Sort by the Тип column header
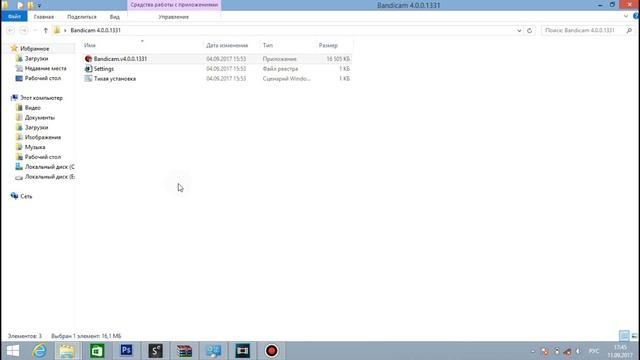This screenshot has width=640, height=360. point(268,45)
